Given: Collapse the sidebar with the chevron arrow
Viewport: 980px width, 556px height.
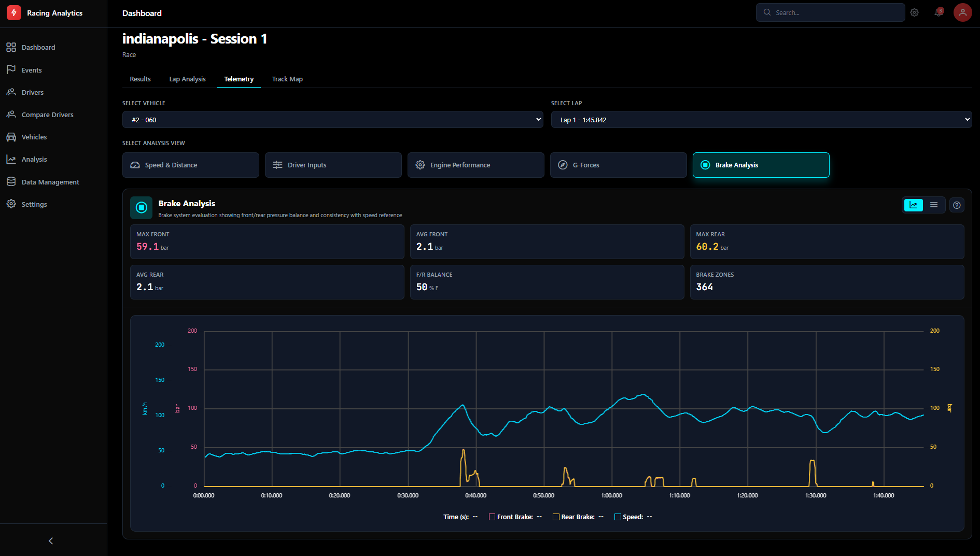Looking at the screenshot, I should click(51, 540).
